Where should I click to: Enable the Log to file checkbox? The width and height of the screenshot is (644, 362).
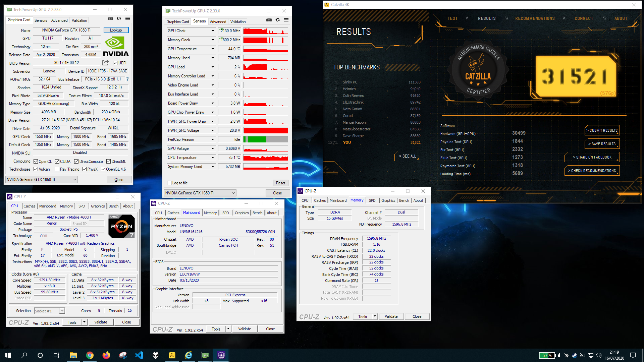(x=169, y=183)
